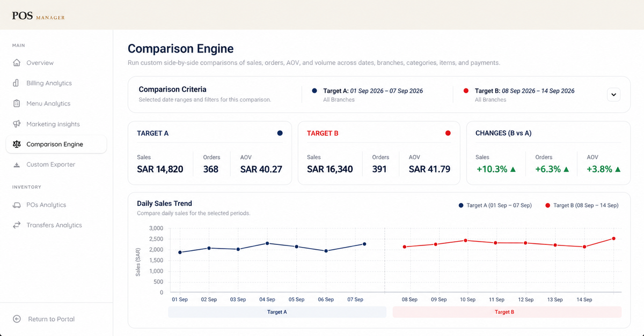
Task: Click the POS Manager logo
Action: (x=39, y=16)
